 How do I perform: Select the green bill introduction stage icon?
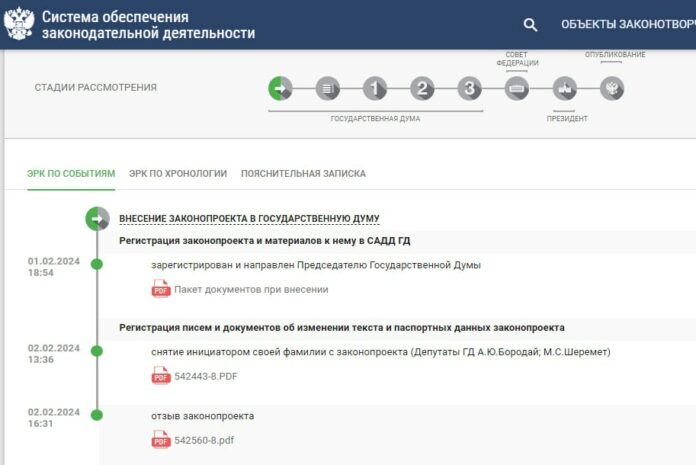[x=280, y=88]
